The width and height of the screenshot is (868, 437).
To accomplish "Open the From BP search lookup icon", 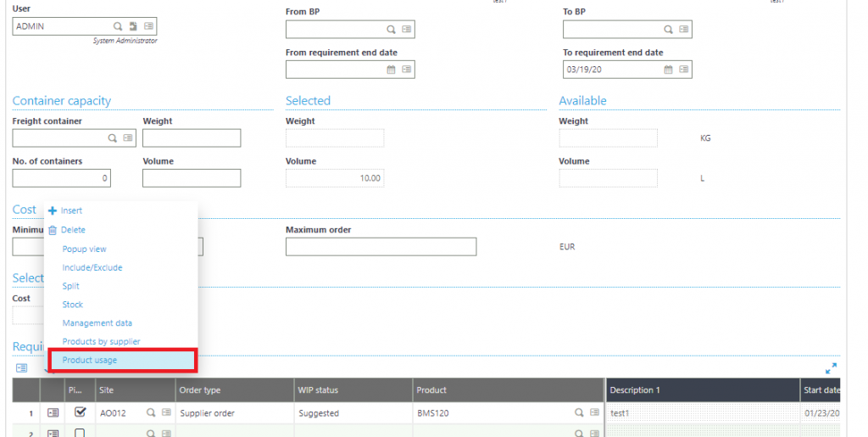I will [x=391, y=30].
